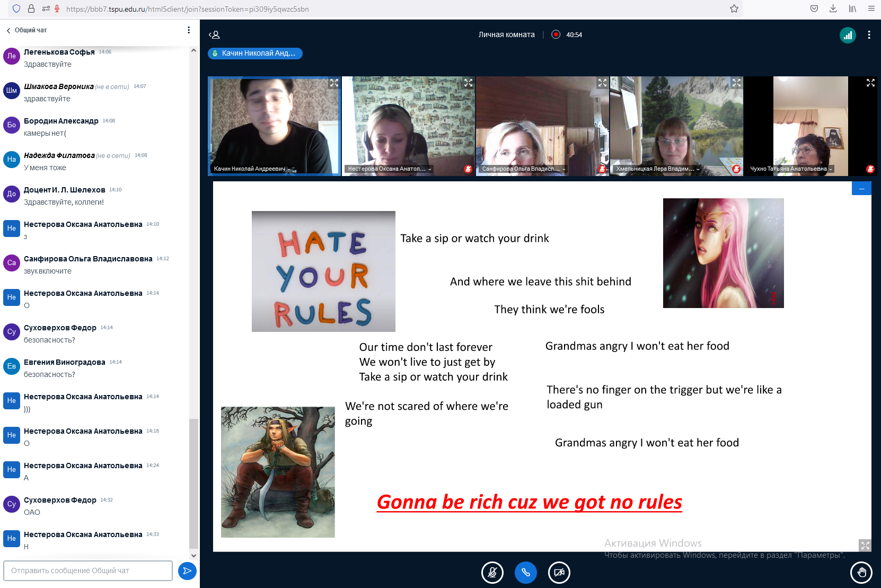Open Нестерова Оксана video dropdown
Screen dimensions: 881x588
390,169
